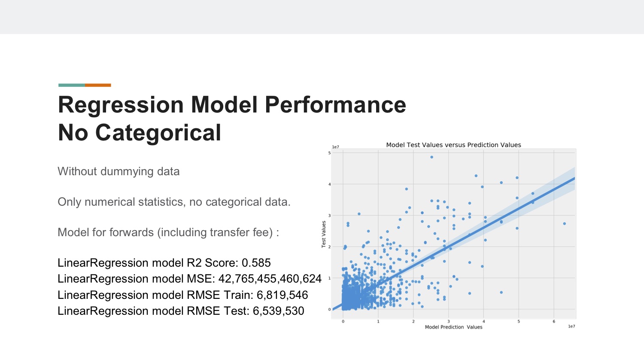Click the chart title 'Model Test Values versus Prediction Values'

click(453, 145)
